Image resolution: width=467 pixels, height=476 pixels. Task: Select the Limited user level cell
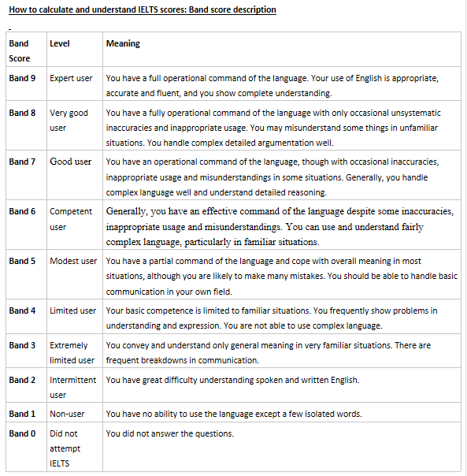tap(75, 317)
